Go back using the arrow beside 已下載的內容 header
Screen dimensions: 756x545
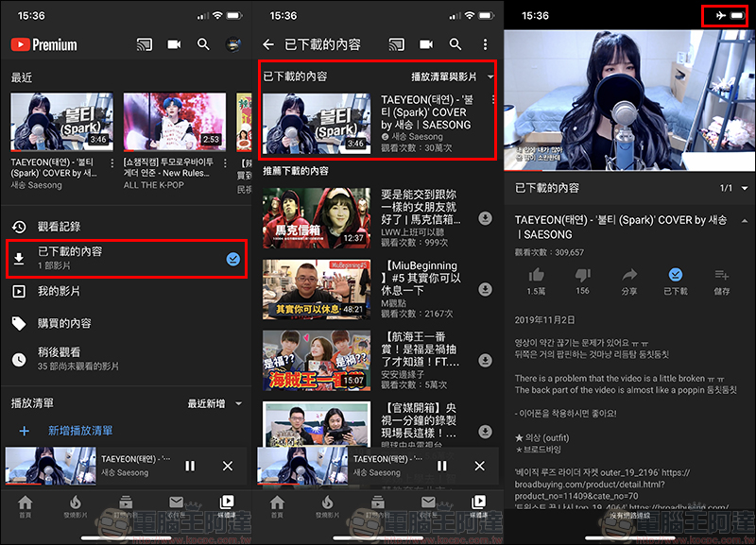pyautogui.click(x=268, y=44)
